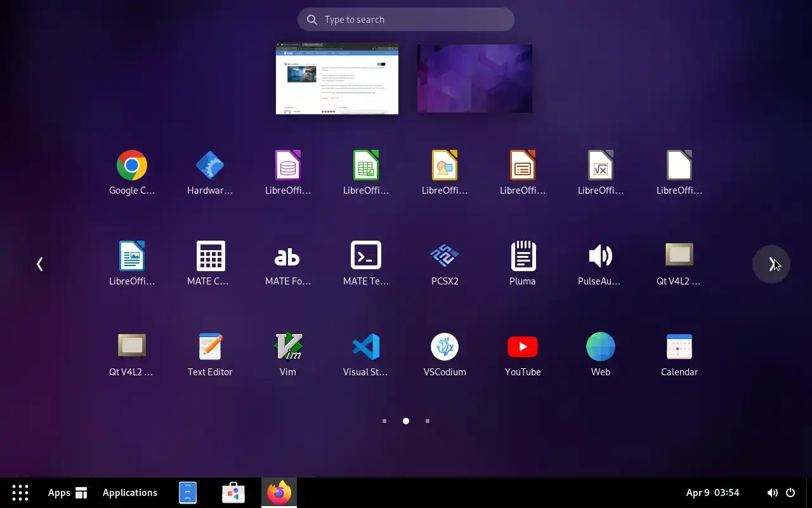Screen dimensions: 812x508
Task: Open the clock showing Apr 9 03:54
Action: (712, 493)
